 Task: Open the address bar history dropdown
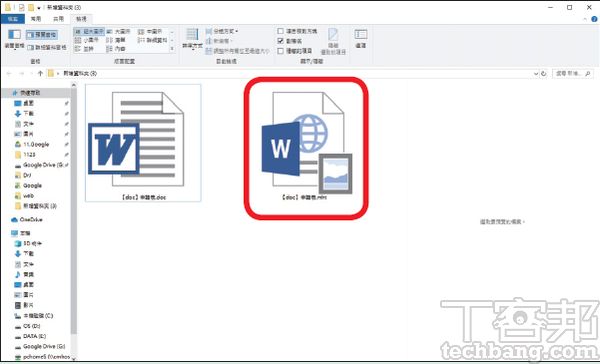(536, 73)
